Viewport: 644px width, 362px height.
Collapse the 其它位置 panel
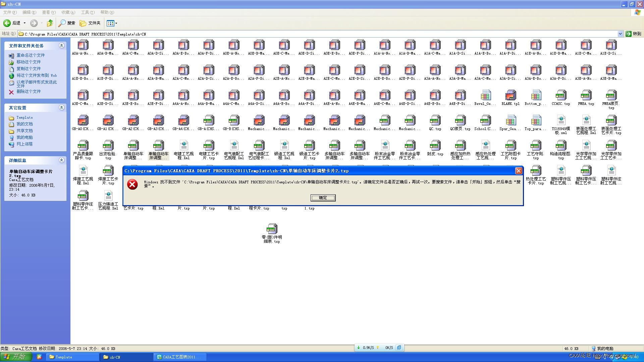tap(61, 108)
